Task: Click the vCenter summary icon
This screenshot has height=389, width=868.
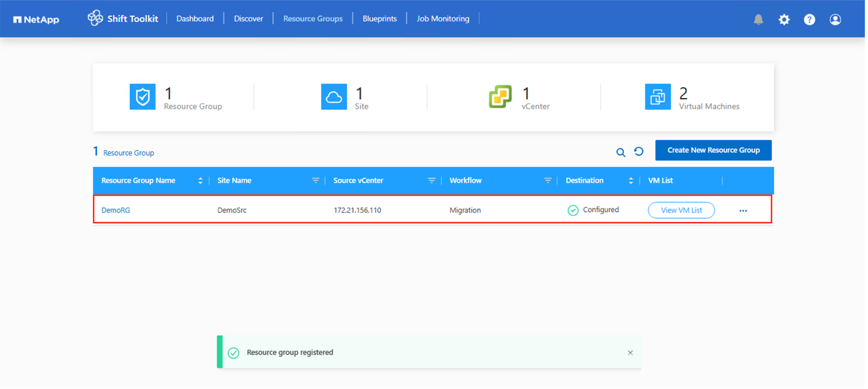Action: pyautogui.click(x=500, y=97)
